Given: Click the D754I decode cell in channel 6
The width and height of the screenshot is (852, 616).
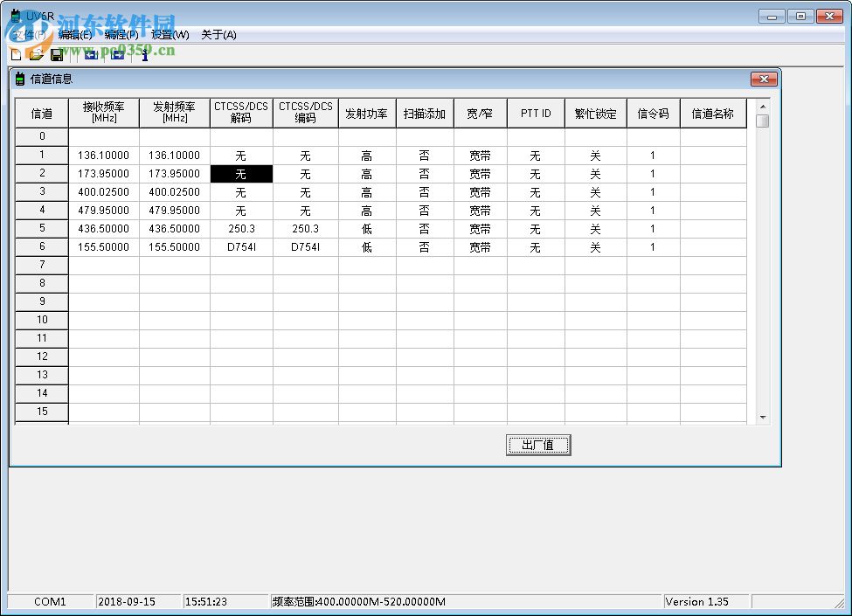Looking at the screenshot, I should pyautogui.click(x=241, y=247).
